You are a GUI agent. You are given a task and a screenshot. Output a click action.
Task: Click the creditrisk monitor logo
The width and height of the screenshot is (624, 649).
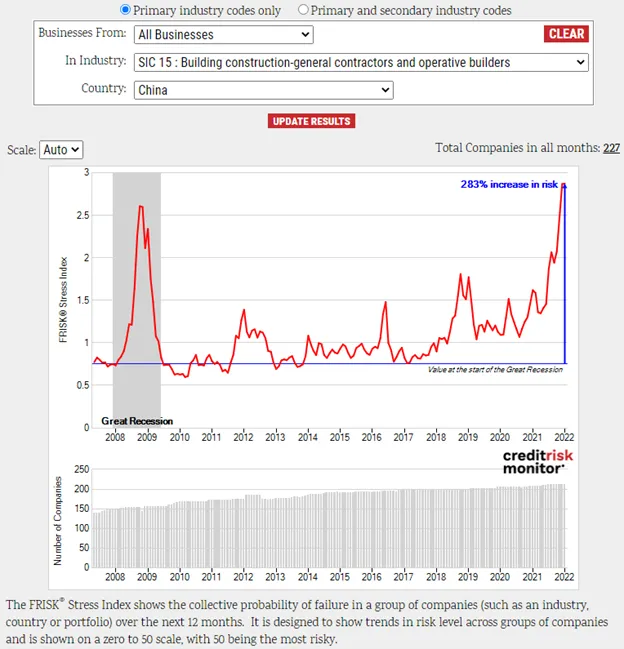click(x=538, y=462)
